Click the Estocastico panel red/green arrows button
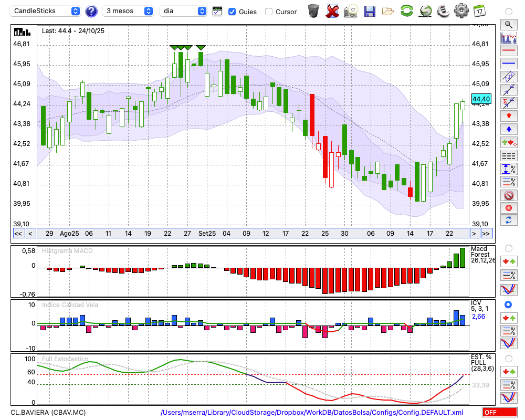Viewport: 525px width, 420px height. 509,372
